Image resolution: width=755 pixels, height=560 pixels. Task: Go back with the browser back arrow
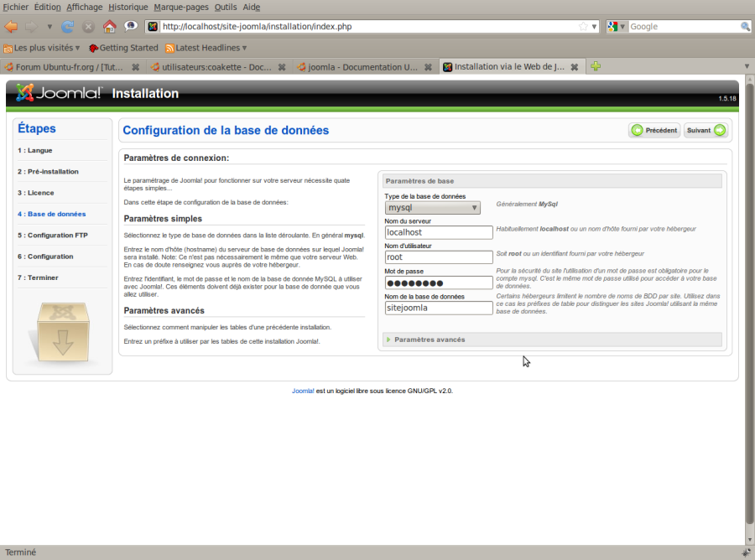[x=11, y=27]
